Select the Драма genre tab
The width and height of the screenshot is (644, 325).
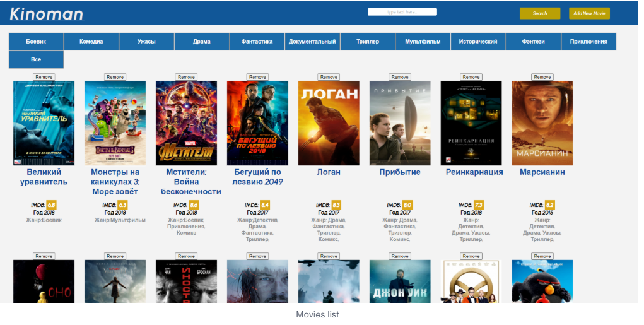(x=202, y=42)
